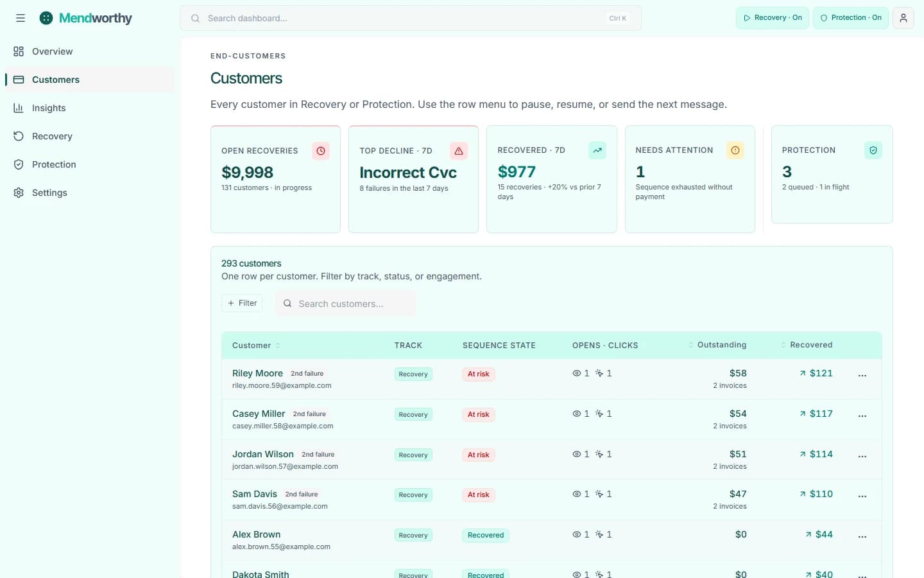Open Alex Brown customer record
This screenshot has height=578, width=924.
(x=257, y=534)
